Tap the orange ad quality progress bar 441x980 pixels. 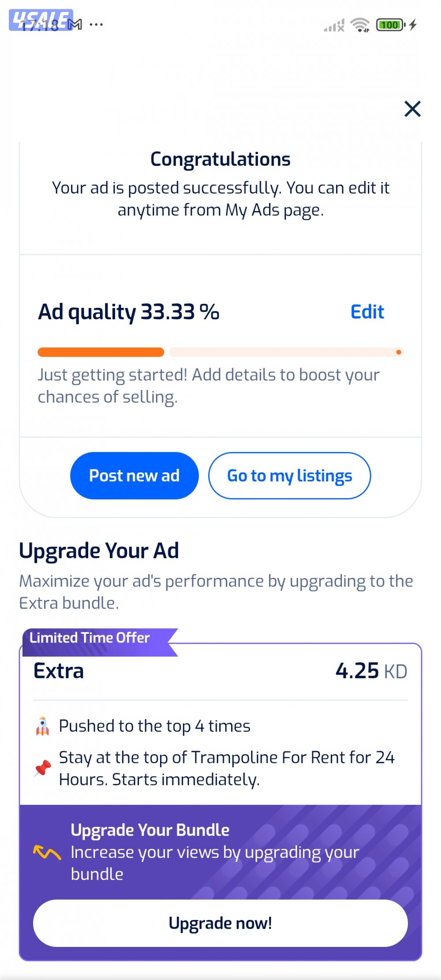click(101, 352)
